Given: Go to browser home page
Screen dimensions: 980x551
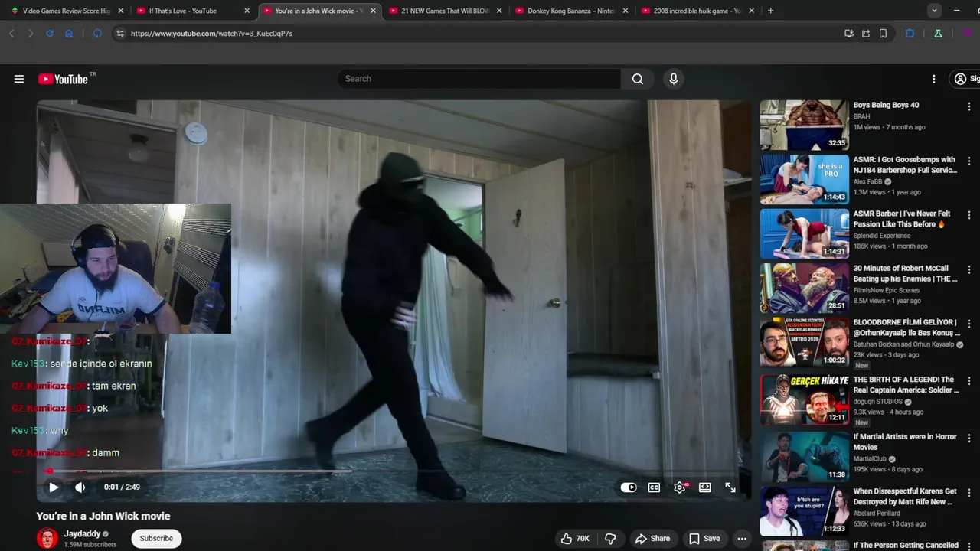Looking at the screenshot, I should click(x=69, y=34).
